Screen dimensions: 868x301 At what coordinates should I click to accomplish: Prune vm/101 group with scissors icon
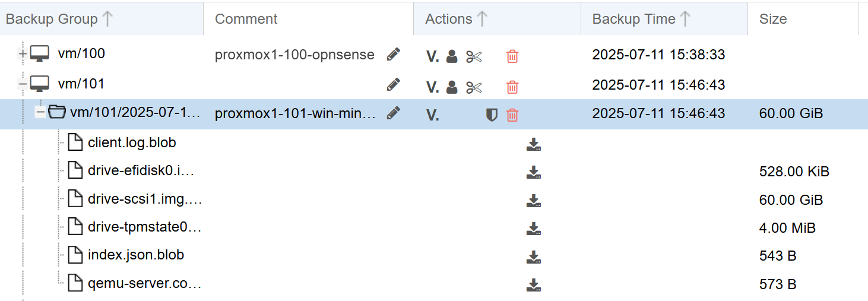474,88
